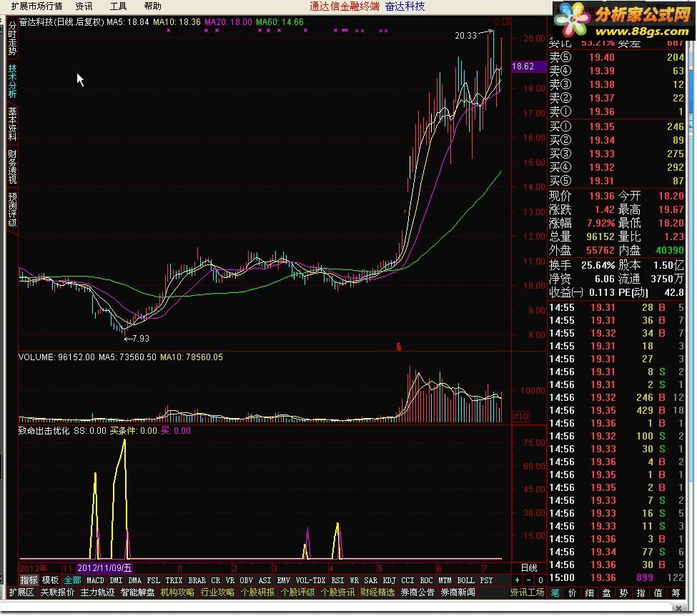Screen dimensions: 697x616
Task: Apply the MTM indicator
Action: pos(445,580)
